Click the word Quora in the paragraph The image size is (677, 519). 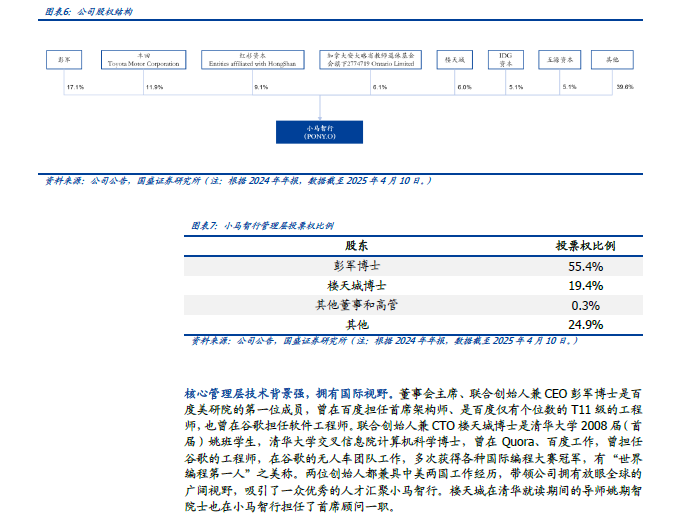(518, 442)
